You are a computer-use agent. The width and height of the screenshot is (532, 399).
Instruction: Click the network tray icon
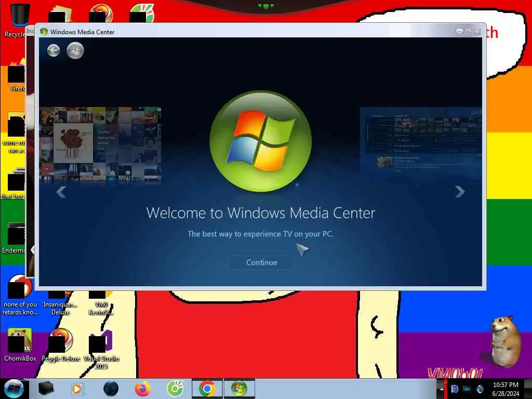pos(467,389)
